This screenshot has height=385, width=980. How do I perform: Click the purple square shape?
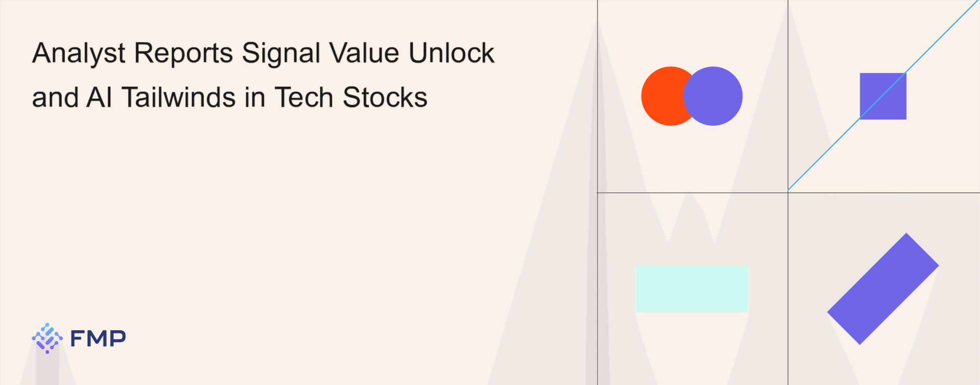point(883,96)
